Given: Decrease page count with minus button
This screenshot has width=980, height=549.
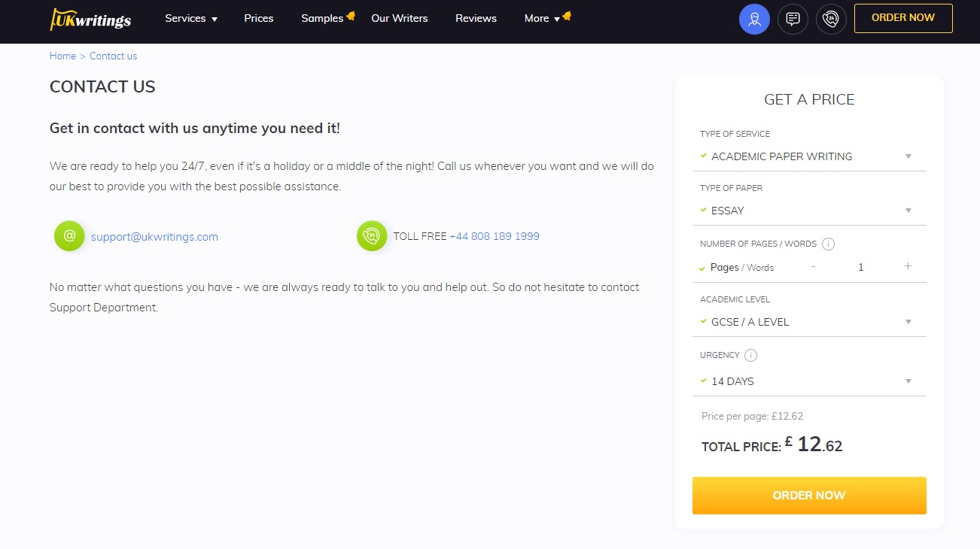Looking at the screenshot, I should pyautogui.click(x=814, y=266).
